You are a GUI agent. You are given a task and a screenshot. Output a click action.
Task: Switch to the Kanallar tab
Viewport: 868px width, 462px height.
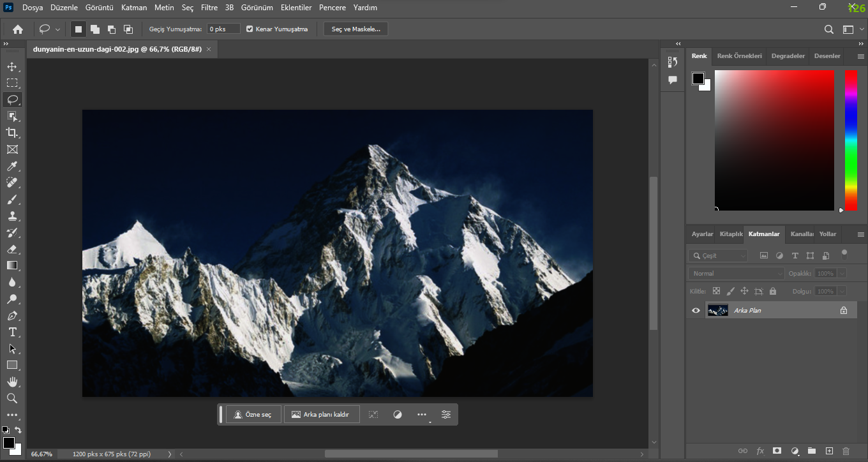[801, 234]
